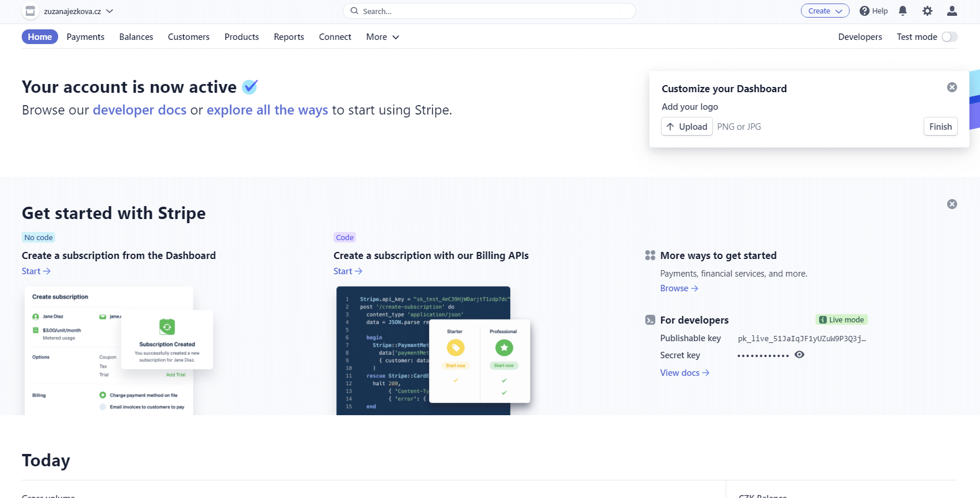Select the Products tab

[241, 37]
